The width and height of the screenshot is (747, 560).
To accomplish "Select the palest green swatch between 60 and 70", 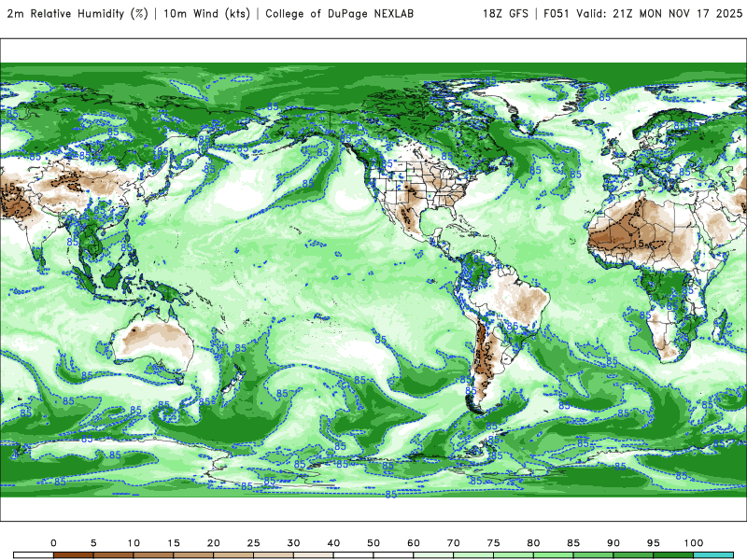I will click(x=433, y=555).
